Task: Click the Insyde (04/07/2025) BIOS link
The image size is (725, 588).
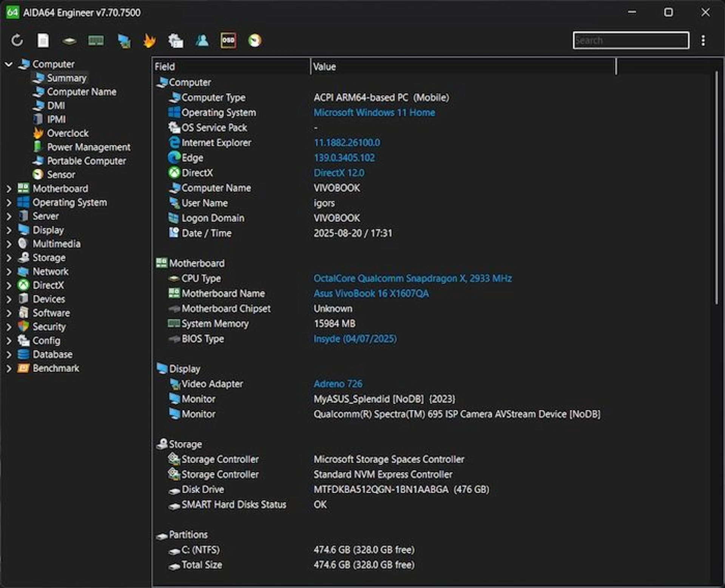Action: pos(355,339)
